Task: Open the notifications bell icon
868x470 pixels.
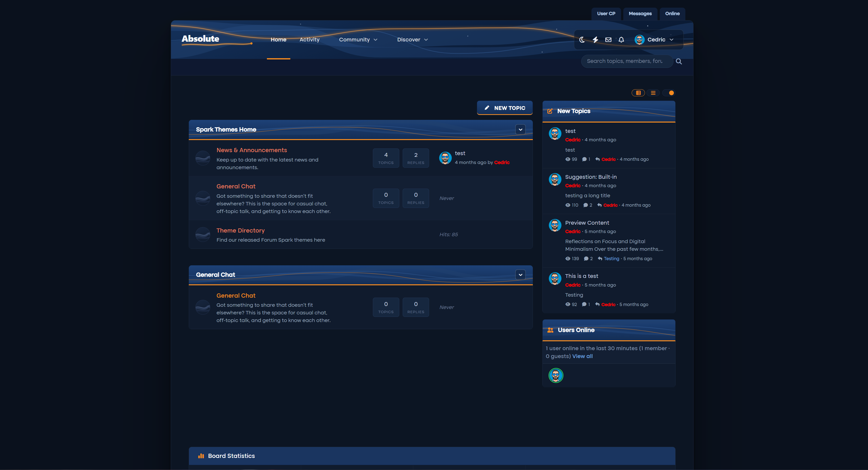Action: 621,40
